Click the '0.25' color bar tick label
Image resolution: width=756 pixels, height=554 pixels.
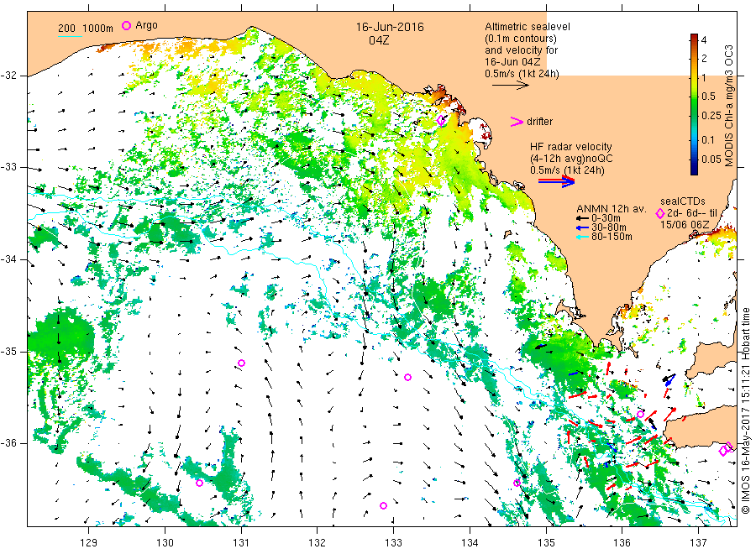pyautogui.click(x=711, y=116)
